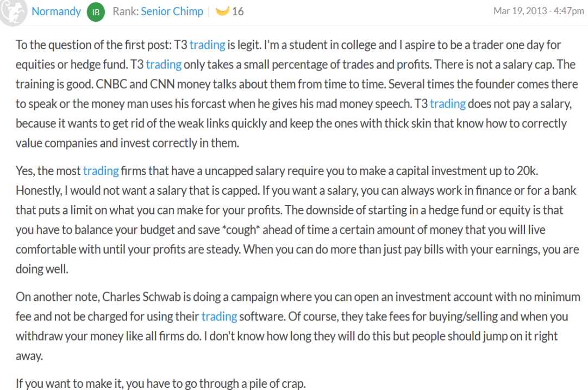Image resolution: width=588 pixels, height=390 pixels.
Task: Click the last line about a pile of crap
Action: point(161,383)
